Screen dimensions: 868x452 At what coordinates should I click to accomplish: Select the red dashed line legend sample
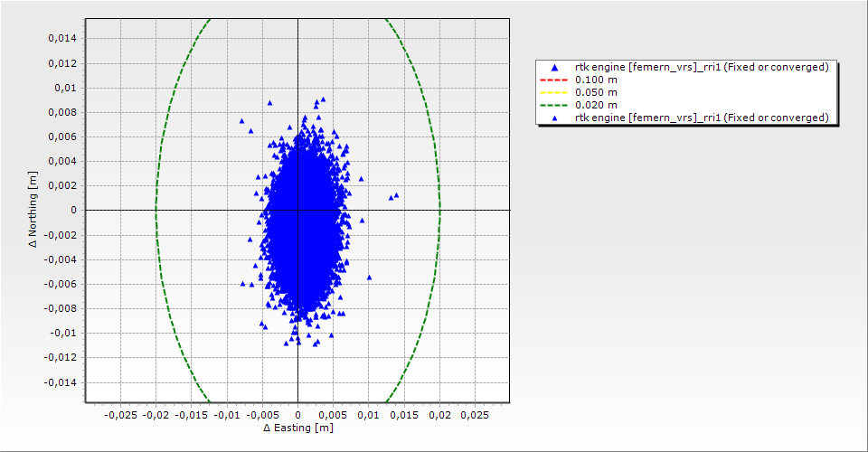coord(555,80)
